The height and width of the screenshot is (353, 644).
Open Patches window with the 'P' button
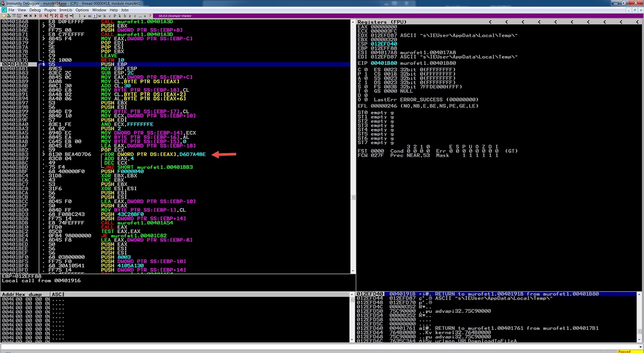coord(115,16)
